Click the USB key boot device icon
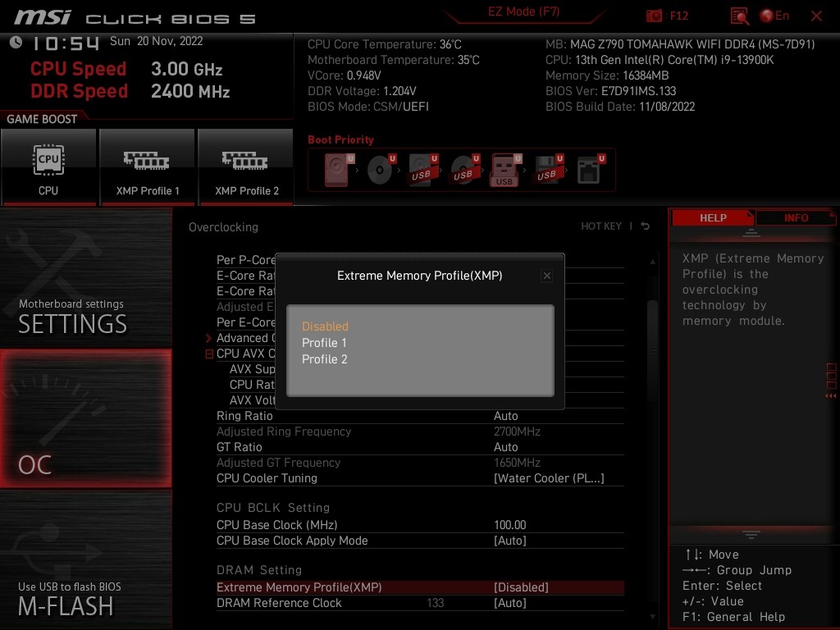Image resolution: width=840 pixels, height=630 pixels. (504, 170)
